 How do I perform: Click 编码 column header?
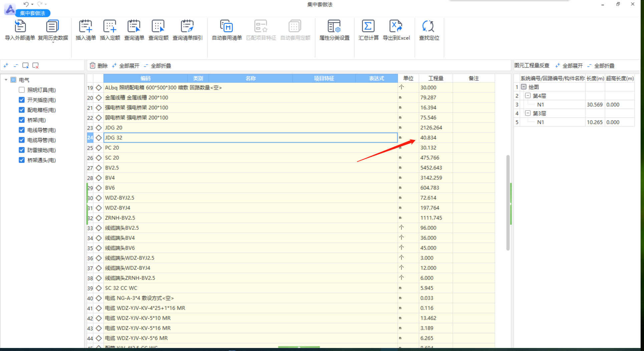[x=145, y=78]
